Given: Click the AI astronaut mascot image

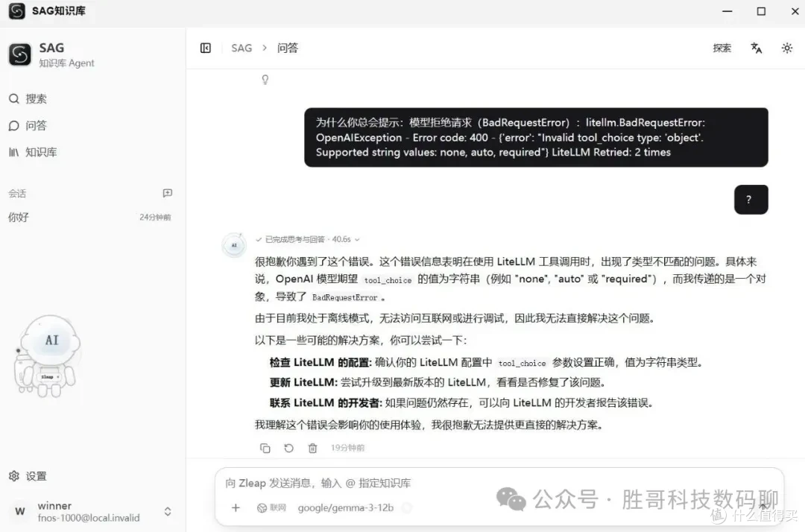Looking at the screenshot, I should coord(47,356).
